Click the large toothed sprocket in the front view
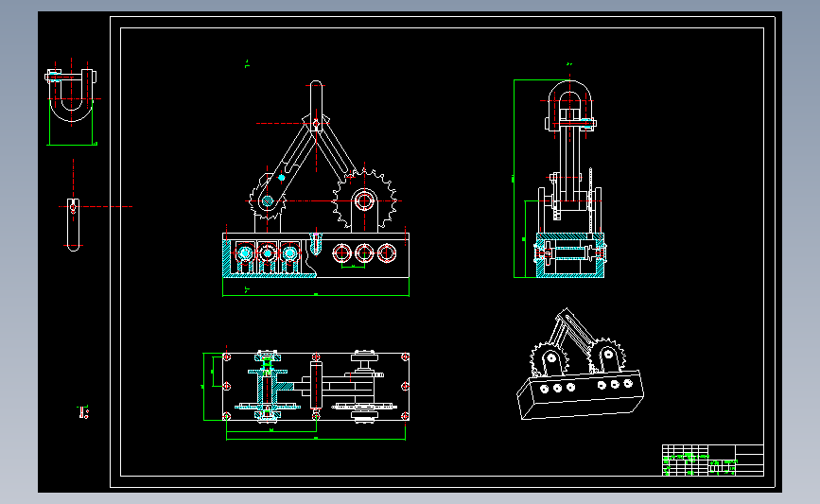This screenshot has height=504, width=820. coord(364,200)
